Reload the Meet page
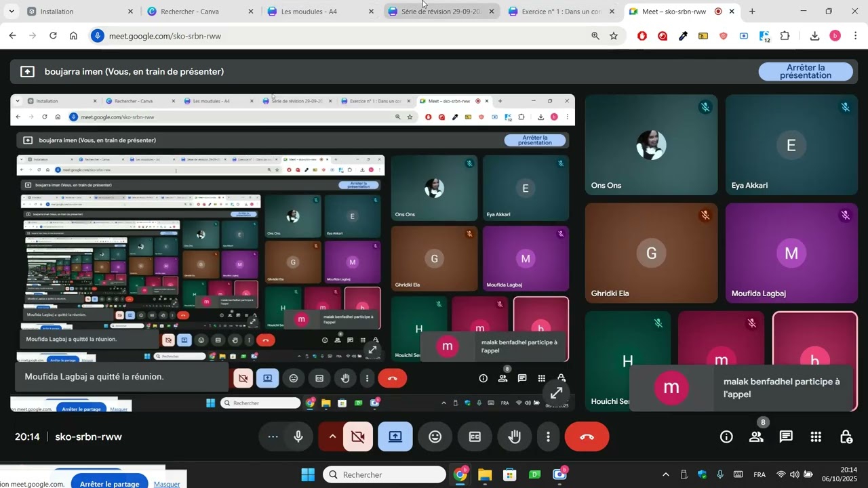The width and height of the screenshot is (868, 488). click(x=53, y=36)
